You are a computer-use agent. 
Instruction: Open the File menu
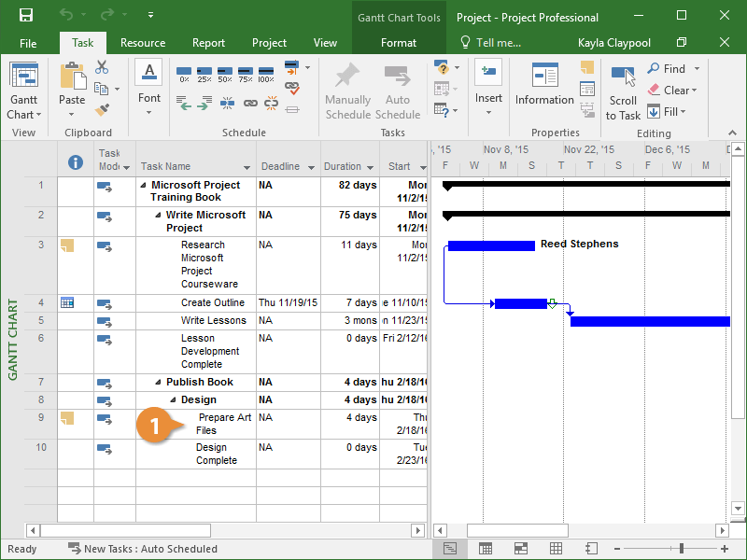(x=28, y=43)
